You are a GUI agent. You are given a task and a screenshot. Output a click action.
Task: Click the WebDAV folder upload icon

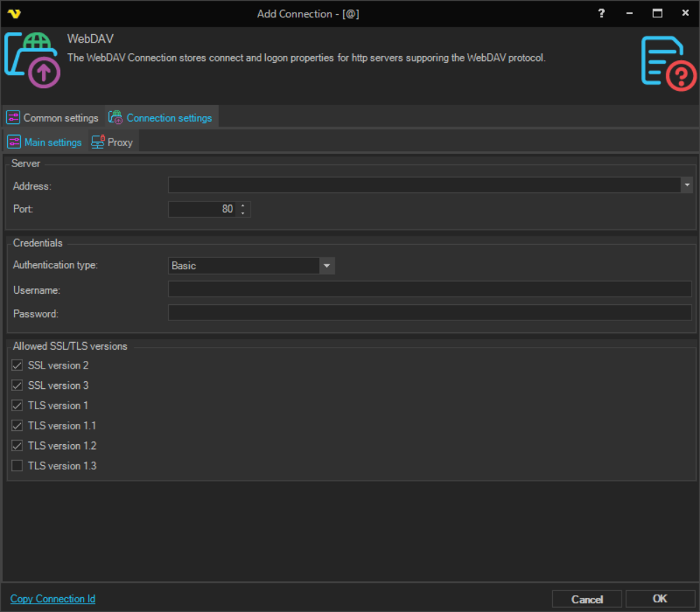coord(32,60)
